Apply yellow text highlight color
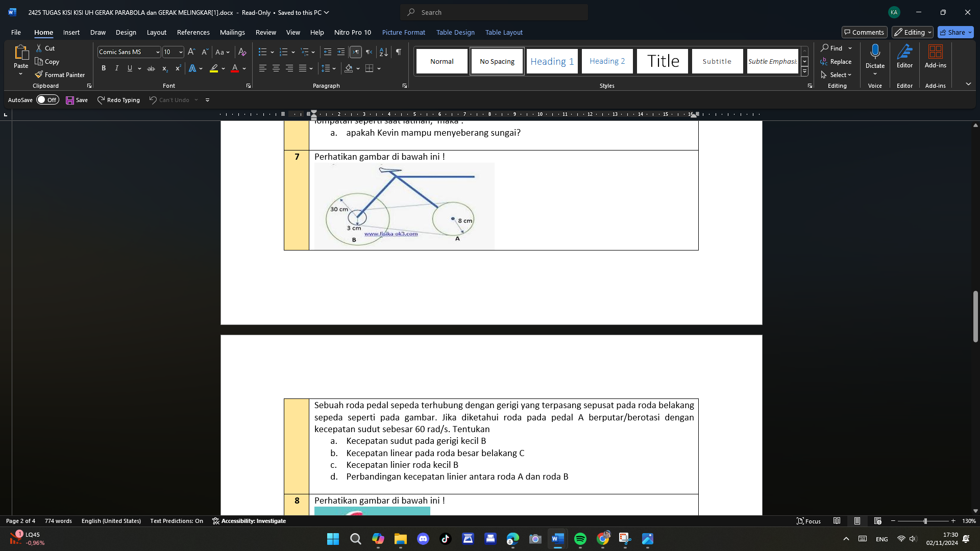 click(214, 68)
